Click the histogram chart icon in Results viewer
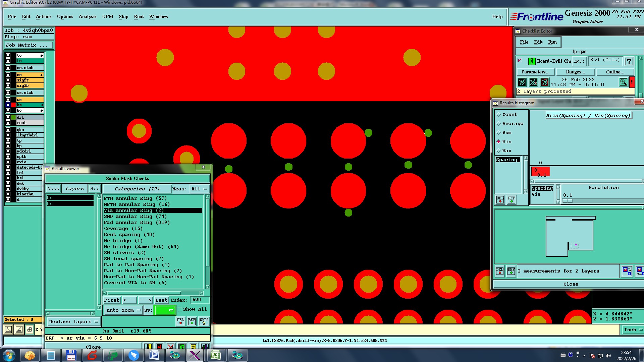Image resolution: width=644 pixels, height=362 pixels. 205,346
